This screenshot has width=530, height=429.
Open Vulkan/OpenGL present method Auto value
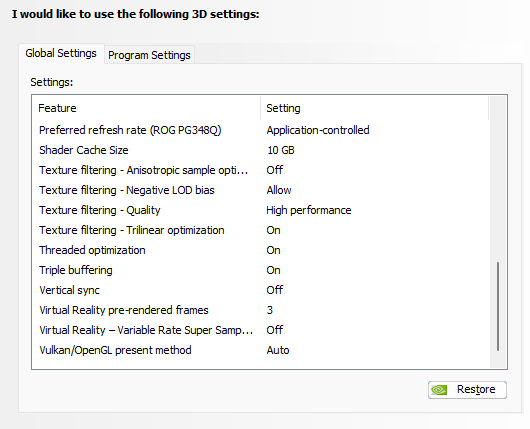tap(278, 350)
